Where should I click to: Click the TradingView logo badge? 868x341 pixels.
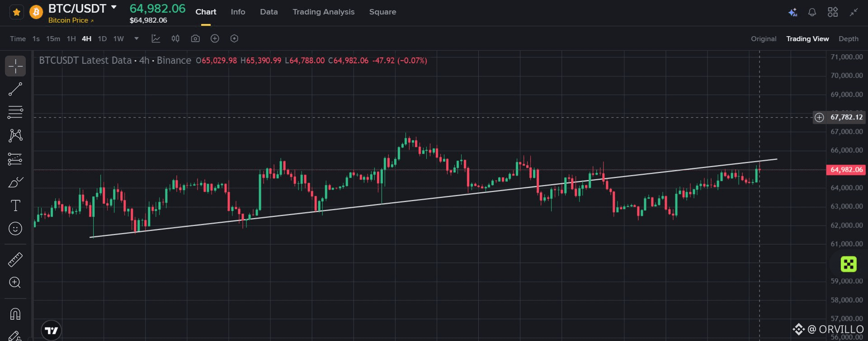[52, 331]
